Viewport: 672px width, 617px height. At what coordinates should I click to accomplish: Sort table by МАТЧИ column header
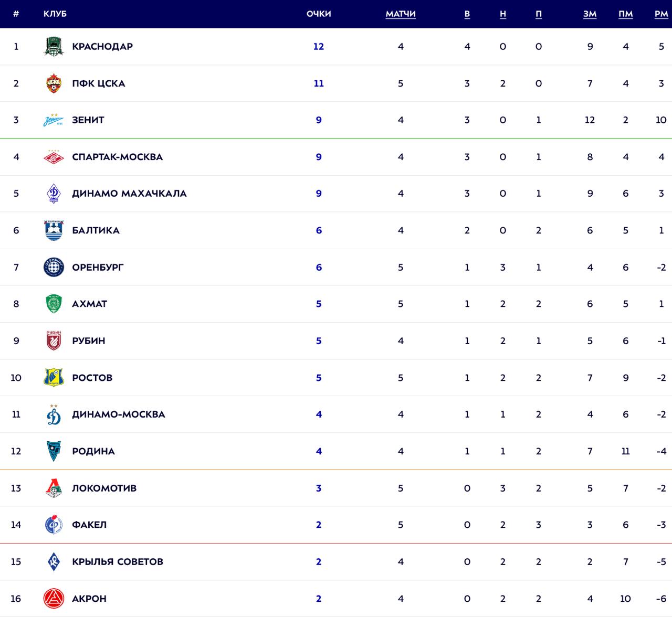coord(401,14)
